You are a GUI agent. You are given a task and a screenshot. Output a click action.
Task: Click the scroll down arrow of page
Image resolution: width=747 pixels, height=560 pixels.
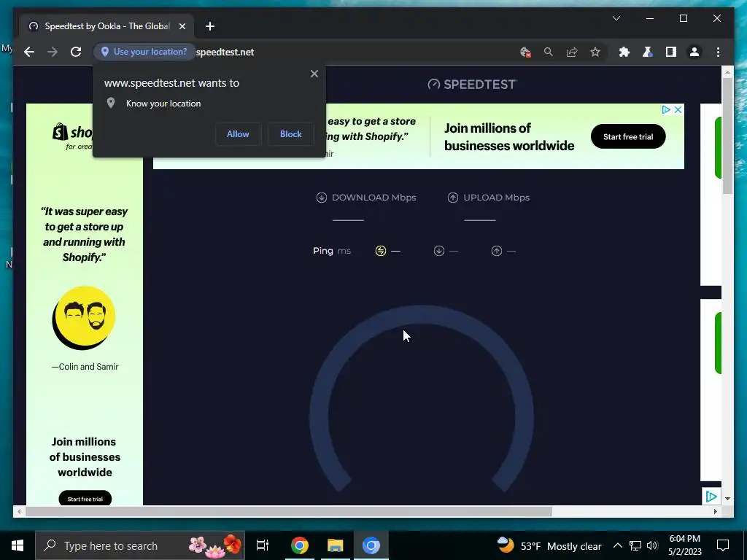[x=727, y=499]
